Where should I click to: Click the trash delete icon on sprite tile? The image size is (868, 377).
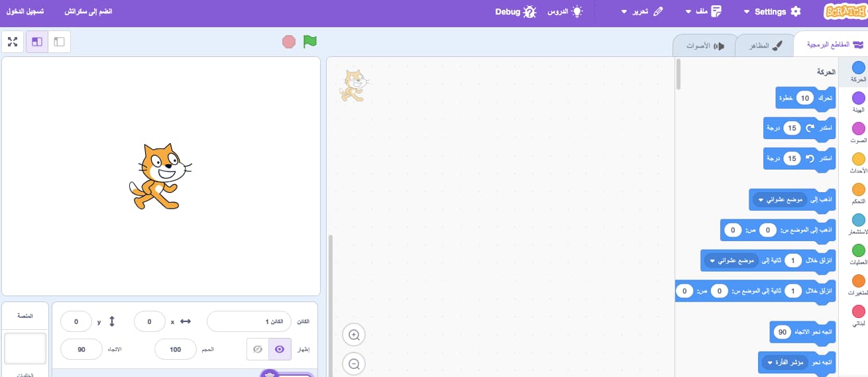coord(270,375)
